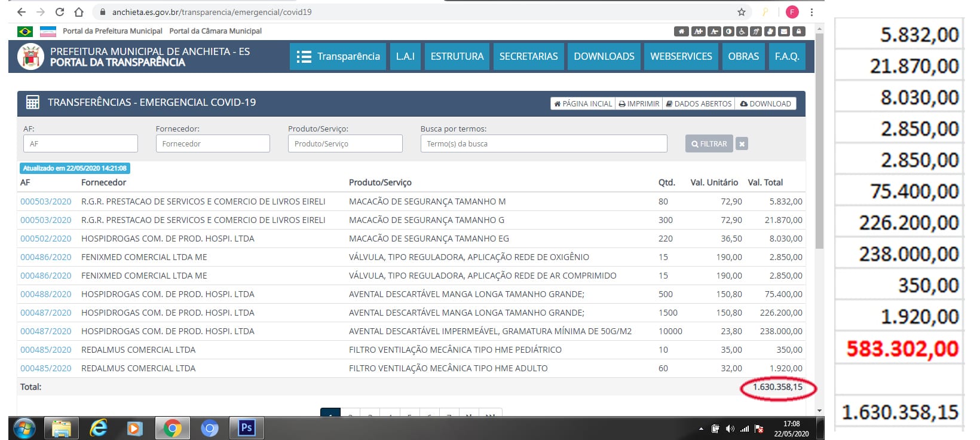Open Photoshop from the taskbar
This screenshot has width=980, height=440.
pyautogui.click(x=246, y=428)
